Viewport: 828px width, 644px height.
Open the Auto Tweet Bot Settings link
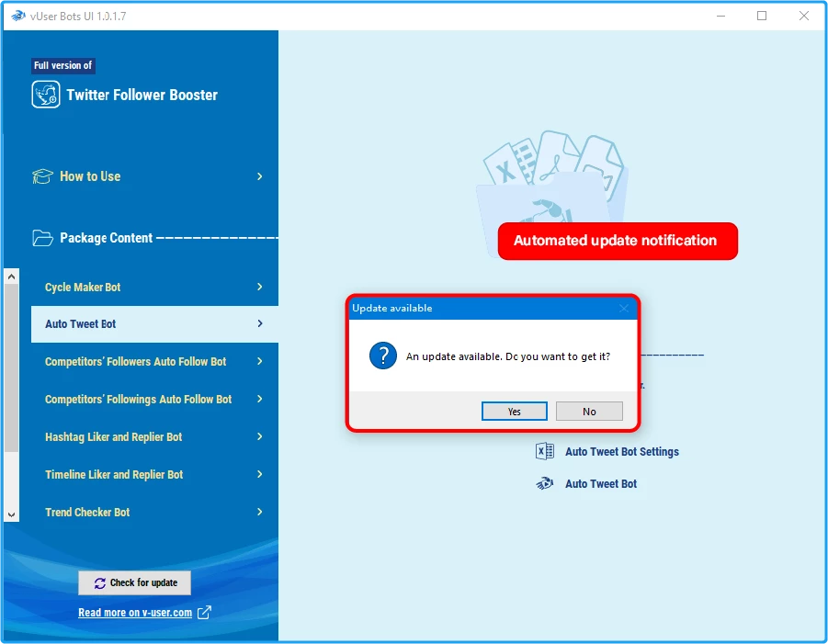point(622,452)
